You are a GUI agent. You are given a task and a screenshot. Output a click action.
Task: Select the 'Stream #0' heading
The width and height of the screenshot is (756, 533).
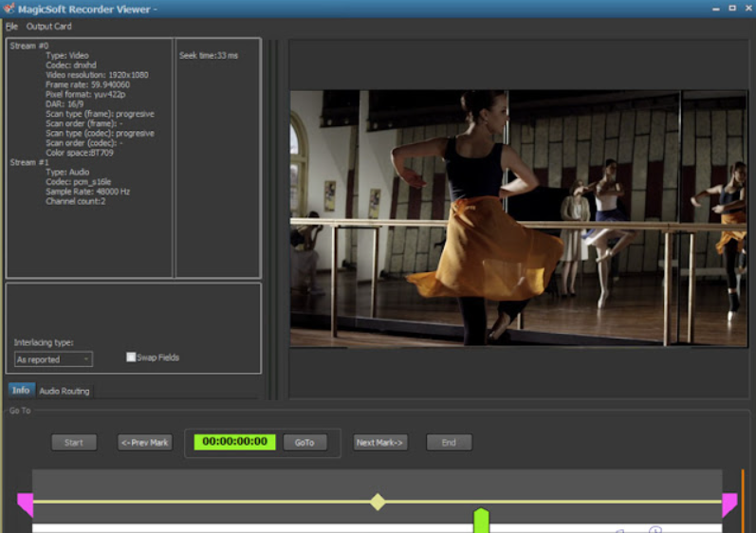pos(28,46)
